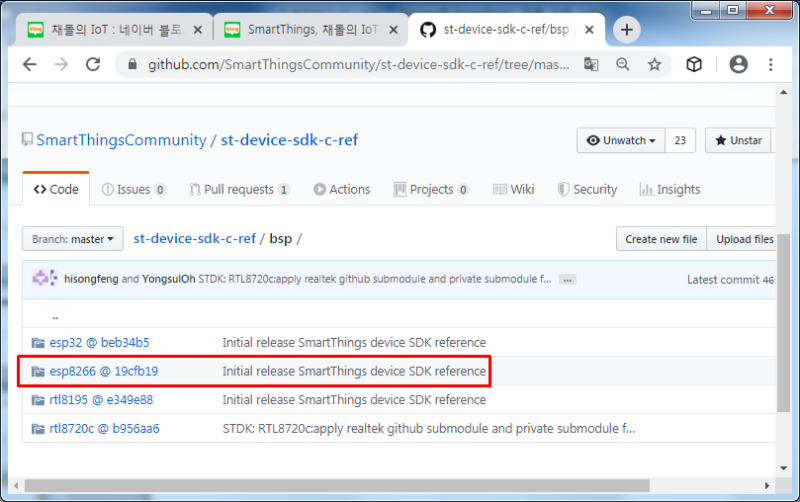Screen dimensions: 800x502
Task: Open the Issues tab
Action: pos(134,189)
